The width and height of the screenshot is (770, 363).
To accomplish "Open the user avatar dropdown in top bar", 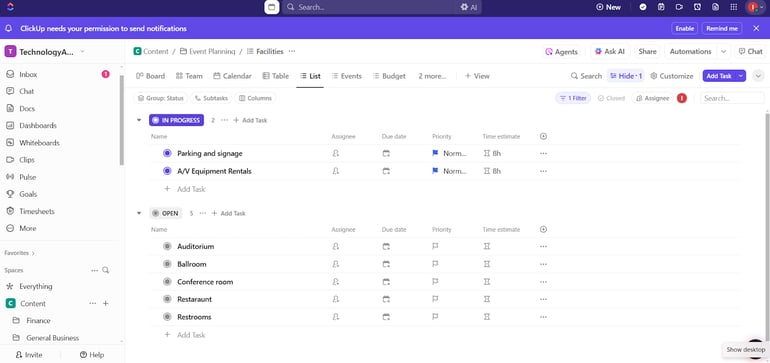I will coord(755,7).
